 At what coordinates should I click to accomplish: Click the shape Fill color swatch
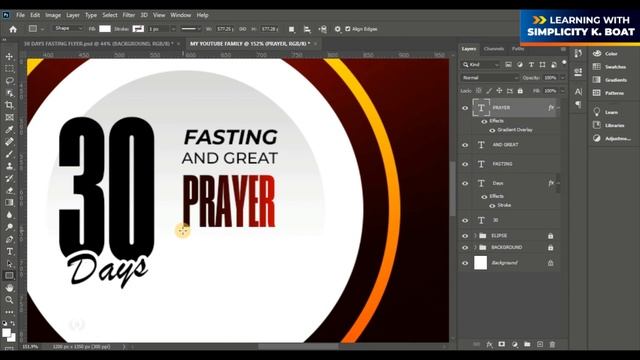click(x=105, y=29)
